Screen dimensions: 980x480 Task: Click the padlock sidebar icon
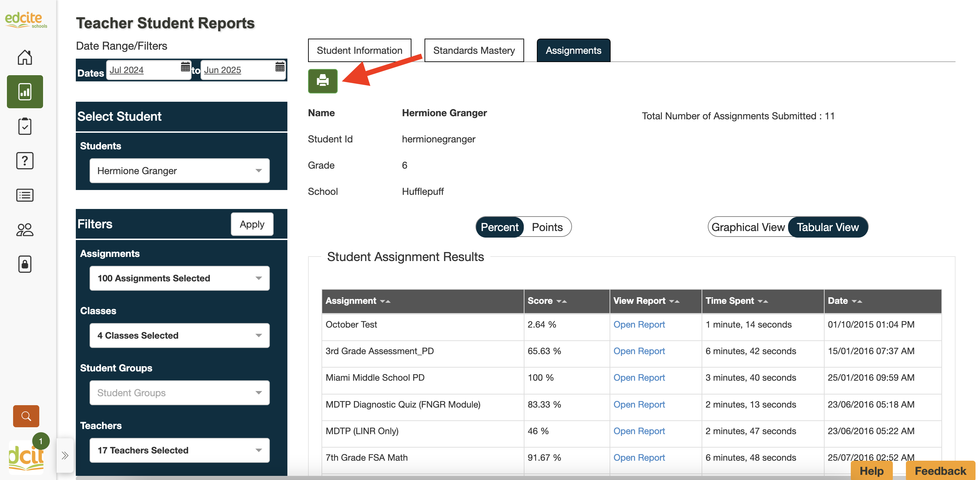pos(25,264)
